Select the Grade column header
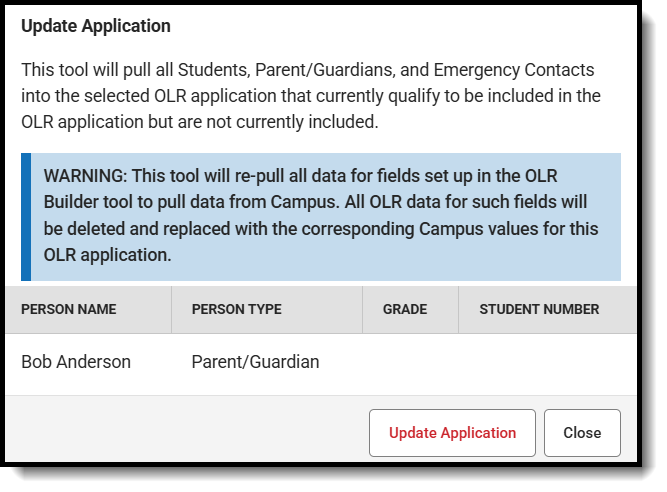Screen dimensions: 667x492 (405, 309)
